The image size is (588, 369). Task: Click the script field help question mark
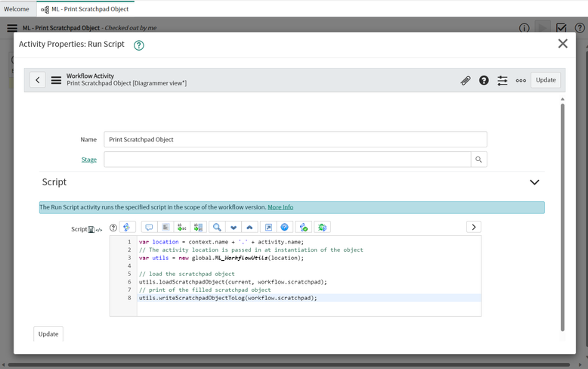(113, 228)
